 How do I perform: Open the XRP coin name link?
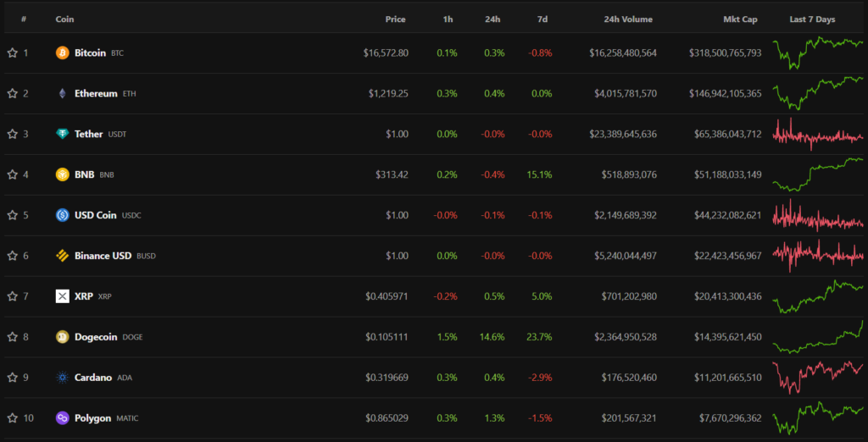pos(84,296)
